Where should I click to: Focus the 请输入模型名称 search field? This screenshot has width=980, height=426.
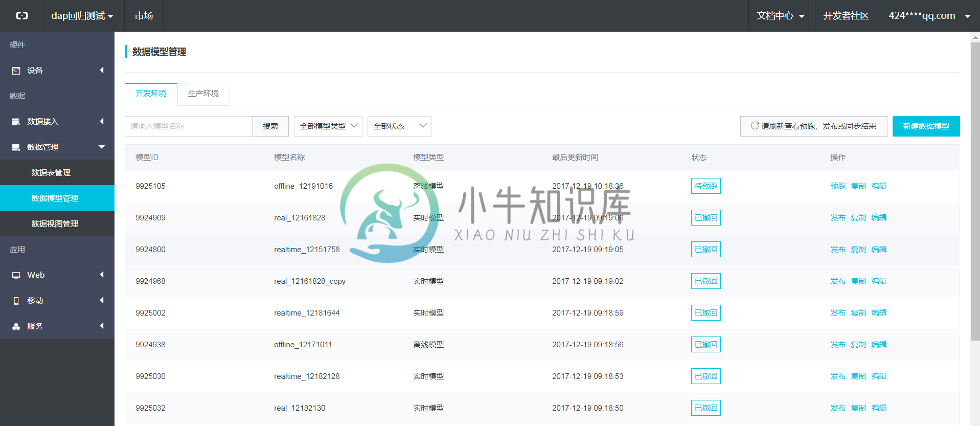click(x=189, y=126)
